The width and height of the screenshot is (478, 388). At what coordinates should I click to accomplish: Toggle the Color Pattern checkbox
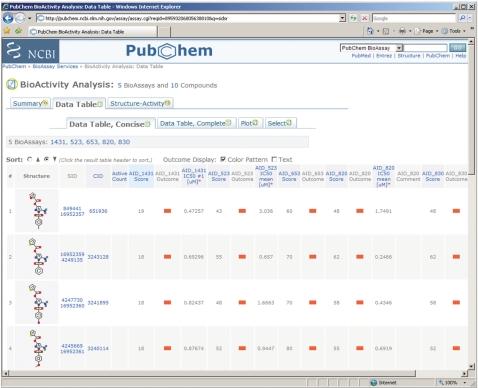[223, 159]
